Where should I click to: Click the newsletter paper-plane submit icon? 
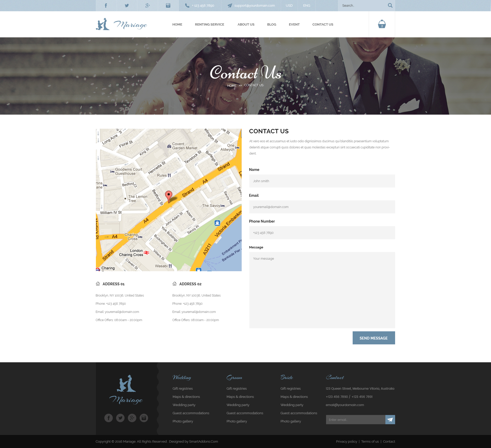pyautogui.click(x=390, y=420)
